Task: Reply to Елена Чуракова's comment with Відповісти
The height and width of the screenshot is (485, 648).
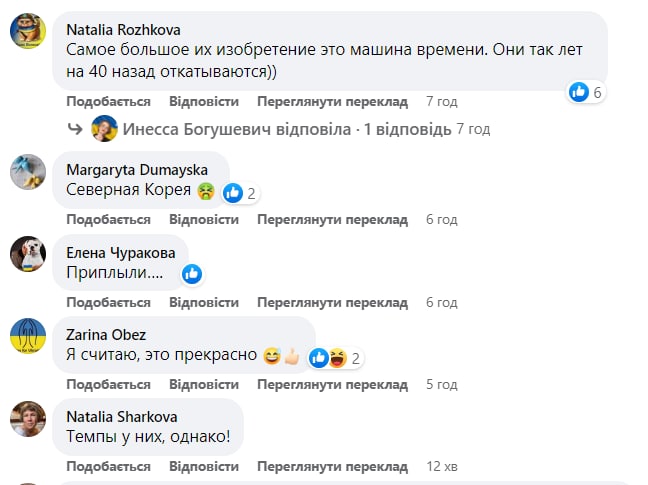Action: [x=204, y=302]
